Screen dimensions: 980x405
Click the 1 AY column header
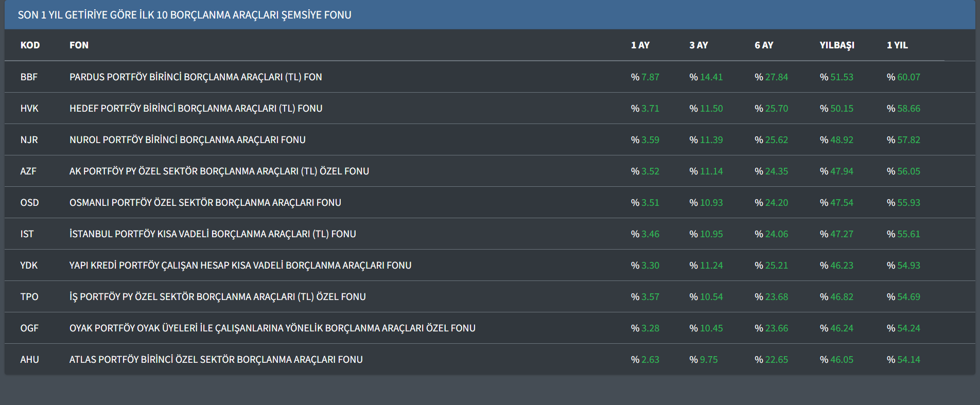pos(640,45)
